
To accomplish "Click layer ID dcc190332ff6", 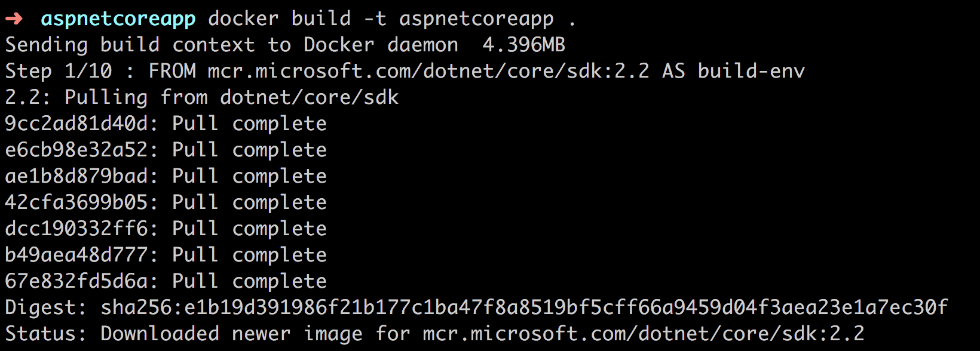I will 76,229.
